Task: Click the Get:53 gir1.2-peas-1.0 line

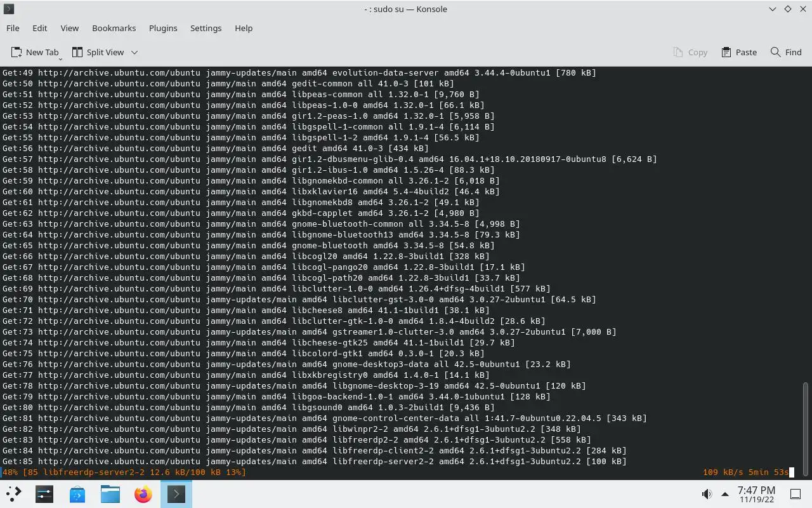Action: pyautogui.click(x=248, y=116)
